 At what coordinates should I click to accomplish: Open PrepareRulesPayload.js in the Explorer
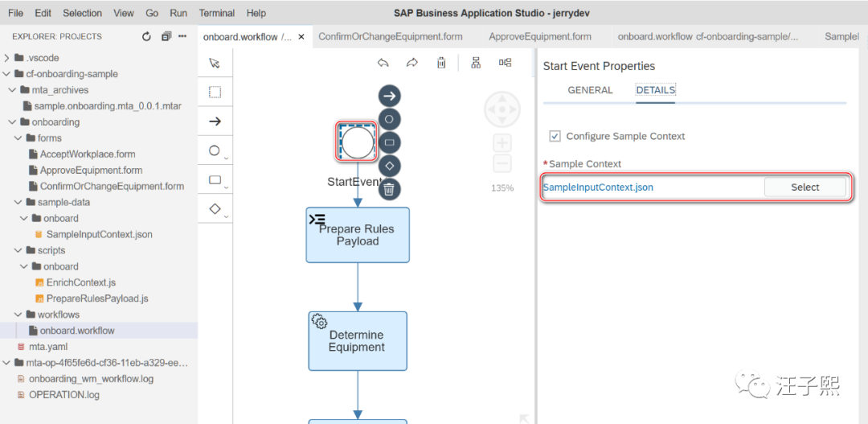click(96, 298)
